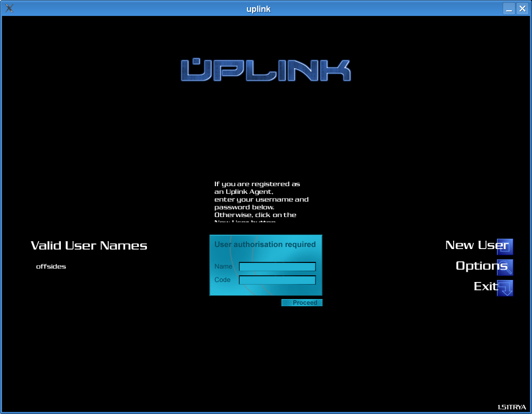Minimize the uplink window
The height and width of the screenshot is (414, 532).
click(x=509, y=8)
